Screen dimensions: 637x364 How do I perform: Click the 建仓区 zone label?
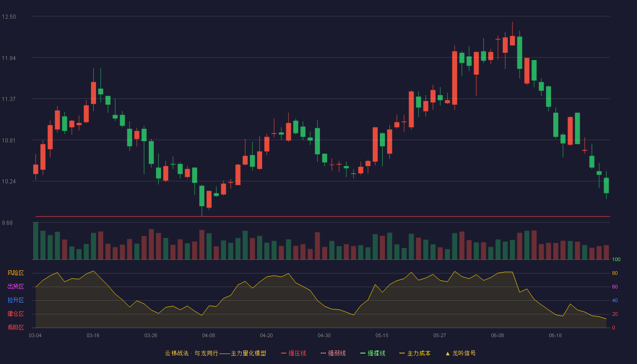coord(15,314)
